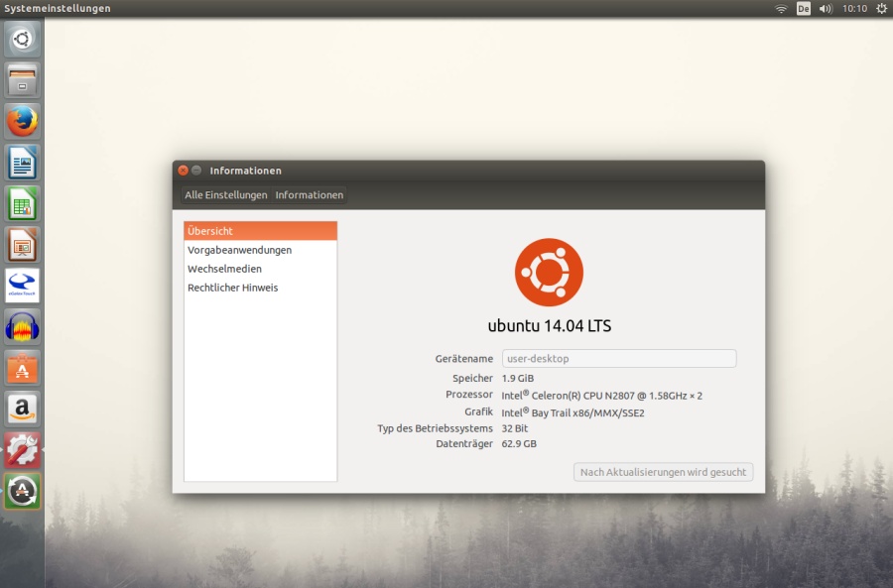The image size is (893, 588).
Task: Launch Firefox web browser
Action: tap(22, 121)
